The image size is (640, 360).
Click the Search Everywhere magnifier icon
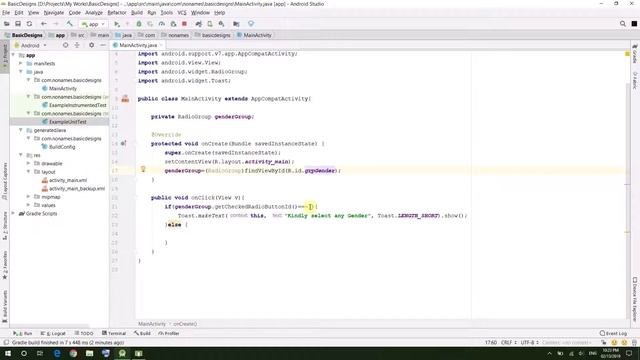click(x=623, y=24)
